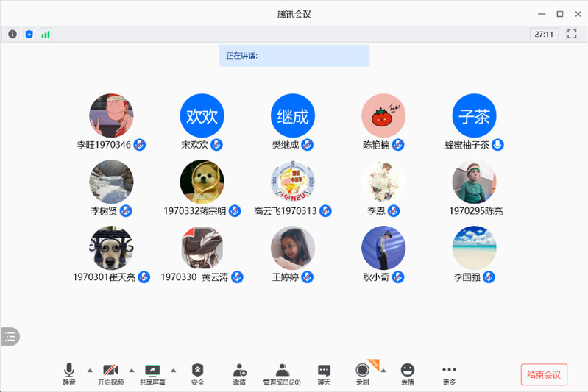Open the 聊天 chat panel
Screen dimensions: 588x392
tap(324, 374)
